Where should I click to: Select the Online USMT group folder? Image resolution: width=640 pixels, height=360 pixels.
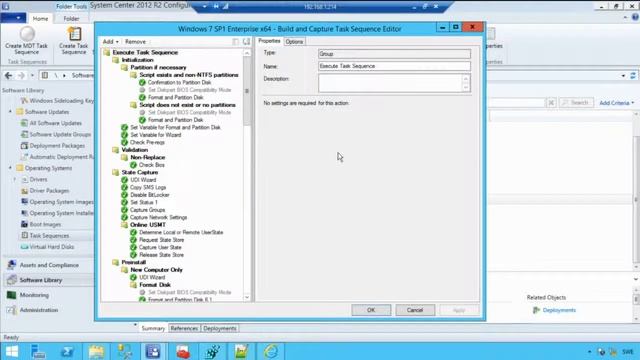124,225
